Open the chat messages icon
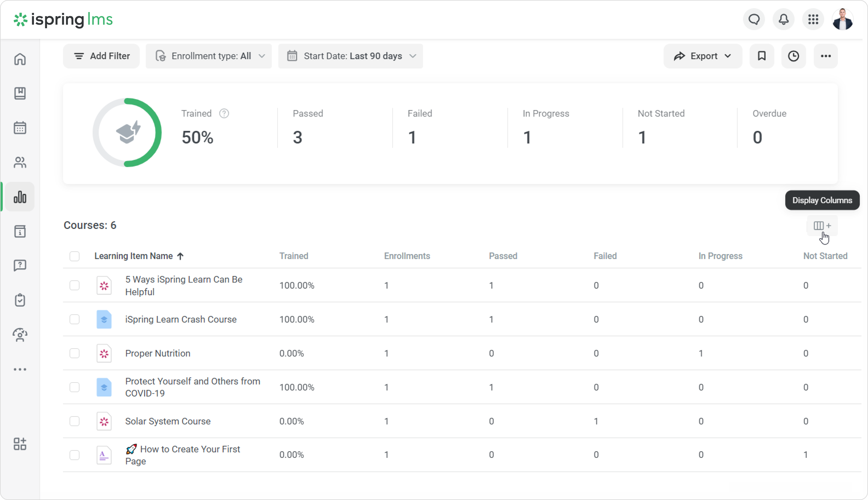868x500 pixels. [754, 19]
